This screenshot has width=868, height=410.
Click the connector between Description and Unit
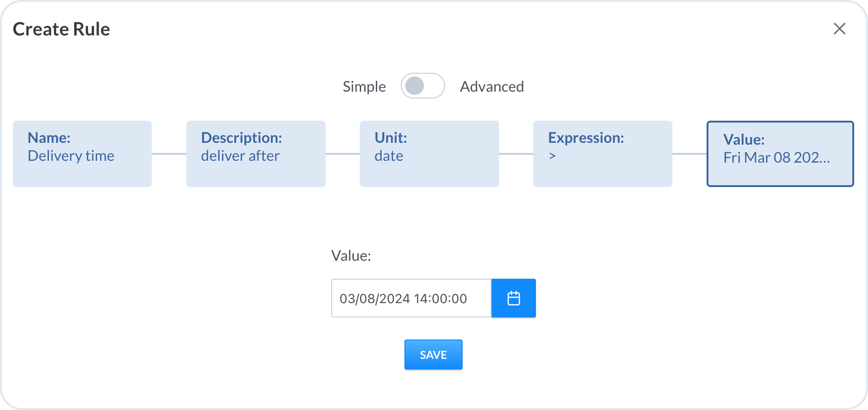(342, 154)
